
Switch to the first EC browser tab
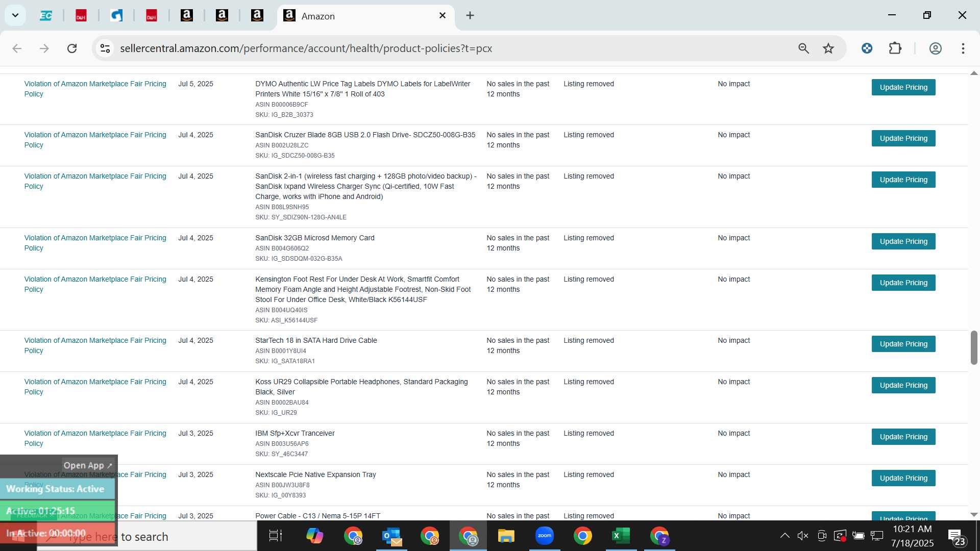point(46,16)
